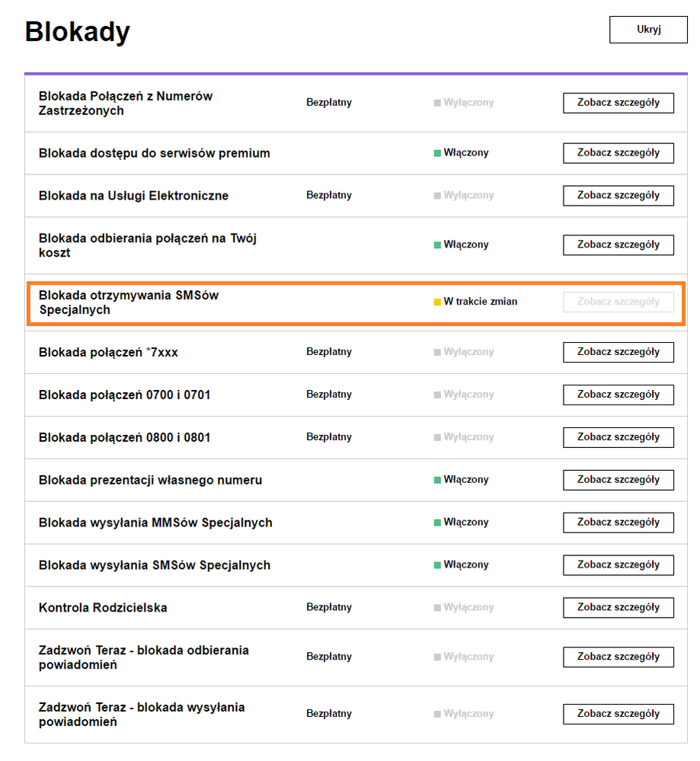Click green status icon for Blokada dostępu do serwisów premium
This screenshot has height=761, width=700.
click(437, 153)
